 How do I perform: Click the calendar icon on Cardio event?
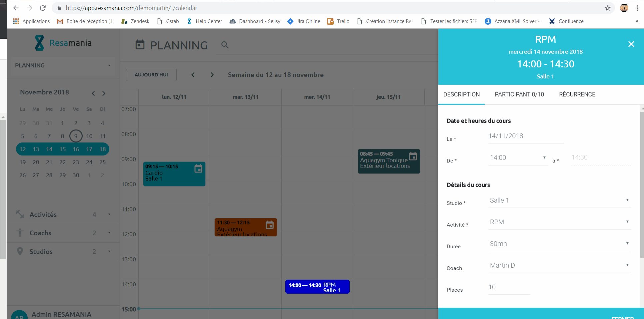coord(198,169)
